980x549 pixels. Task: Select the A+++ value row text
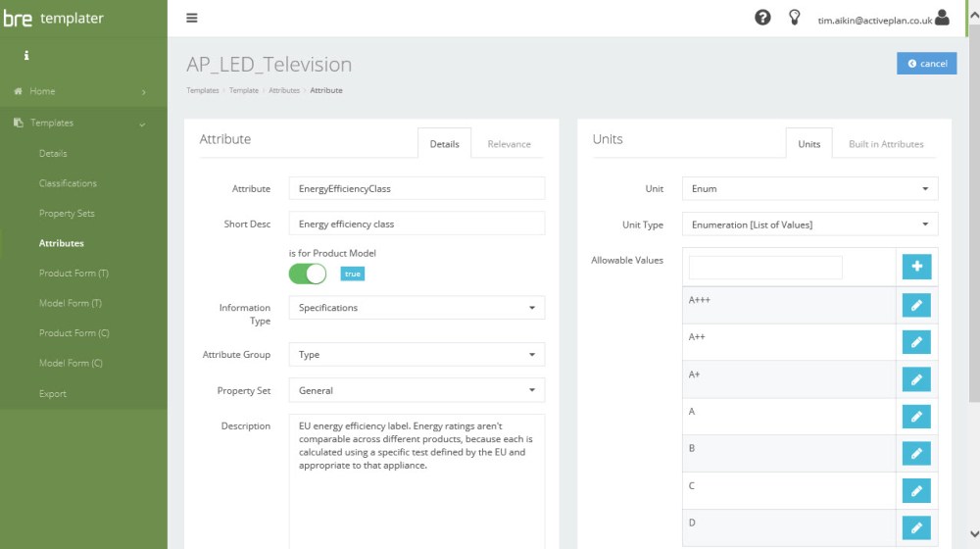[x=700, y=300]
